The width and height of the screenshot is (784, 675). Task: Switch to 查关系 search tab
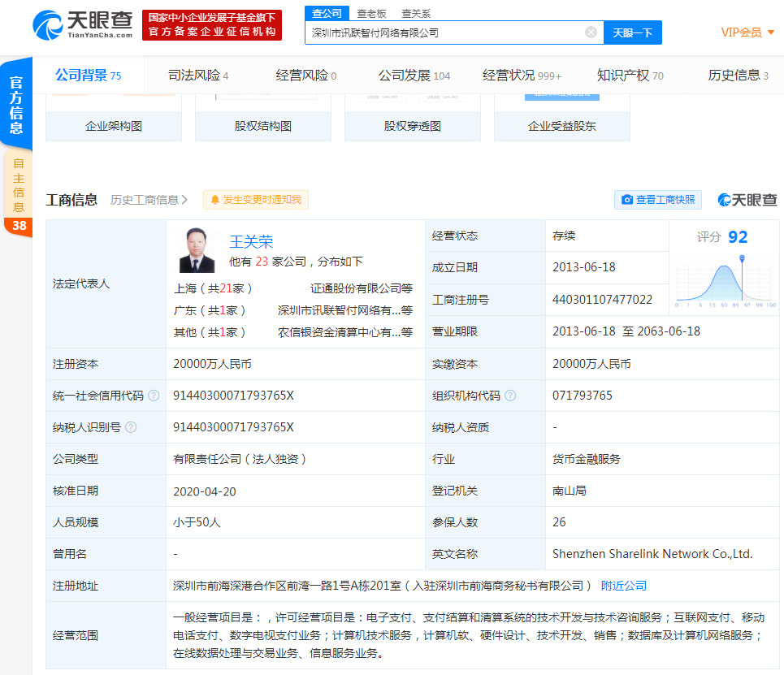(416, 14)
